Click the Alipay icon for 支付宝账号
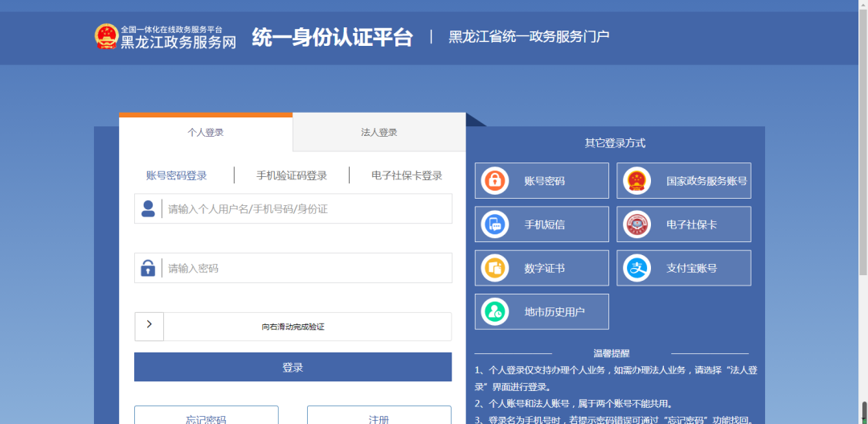This screenshot has width=868, height=424. pos(637,268)
